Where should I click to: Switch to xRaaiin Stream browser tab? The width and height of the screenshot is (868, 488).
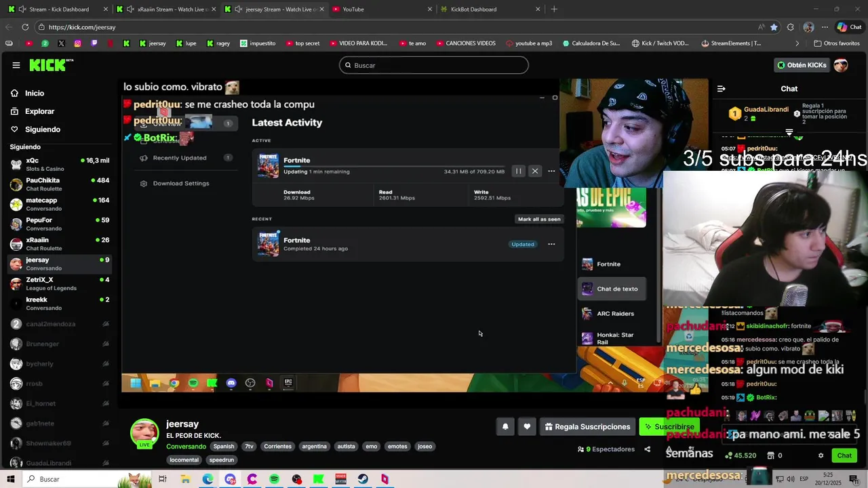pos(167,9)
